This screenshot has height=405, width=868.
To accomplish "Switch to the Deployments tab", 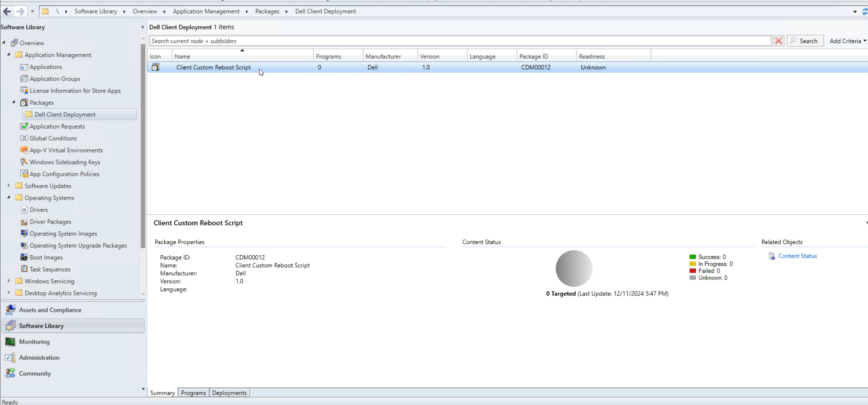I will (229, 392).
